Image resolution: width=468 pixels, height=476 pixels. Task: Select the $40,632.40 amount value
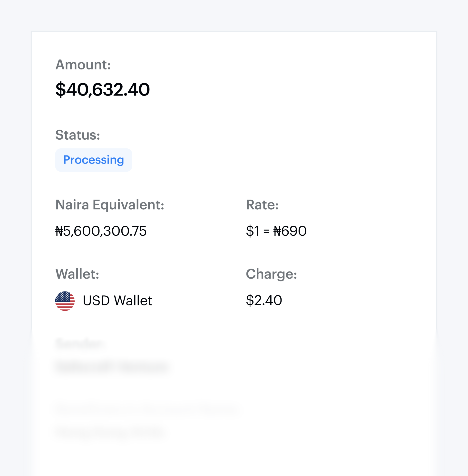[103, 89]
